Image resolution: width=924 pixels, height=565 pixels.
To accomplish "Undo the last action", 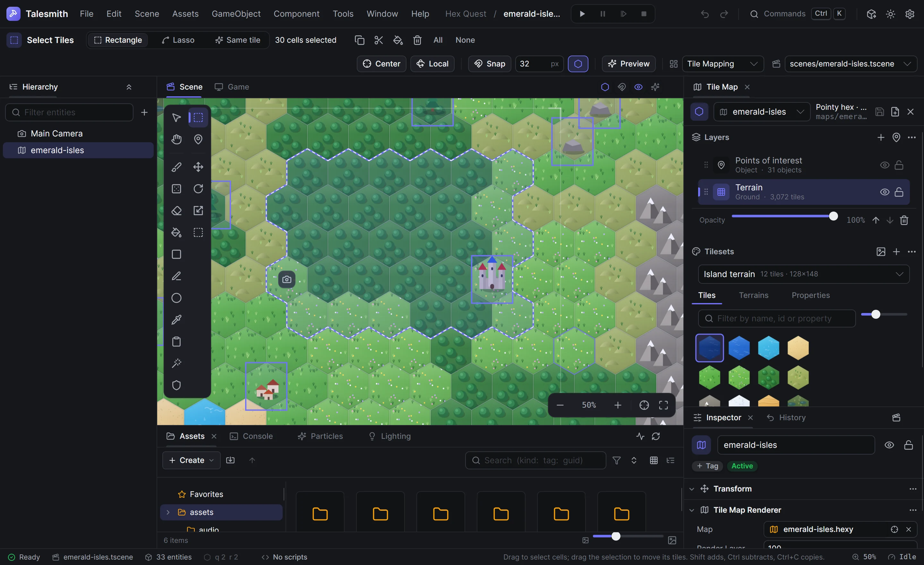I will tap(705, 14).
